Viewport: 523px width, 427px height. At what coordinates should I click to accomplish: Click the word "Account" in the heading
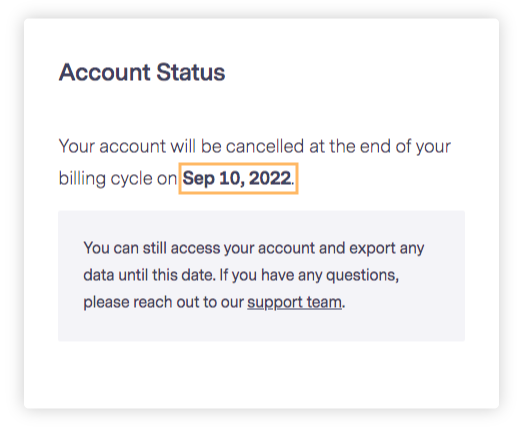tap(105, 72)
